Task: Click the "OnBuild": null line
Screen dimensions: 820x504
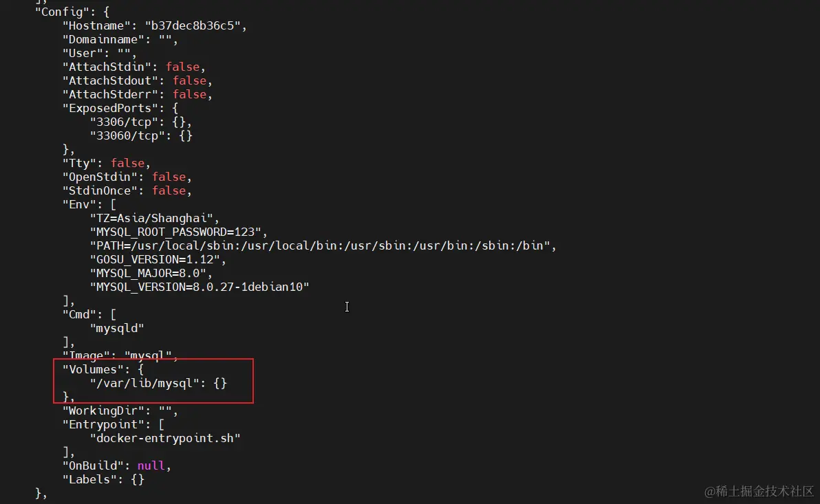Action: 117,465
